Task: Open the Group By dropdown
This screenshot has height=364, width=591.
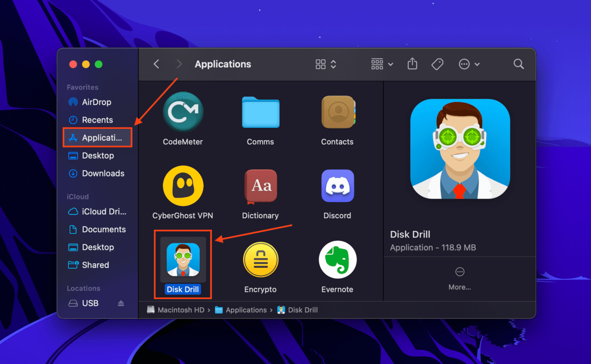Action: pyautogui.click(x=382, y=64)
